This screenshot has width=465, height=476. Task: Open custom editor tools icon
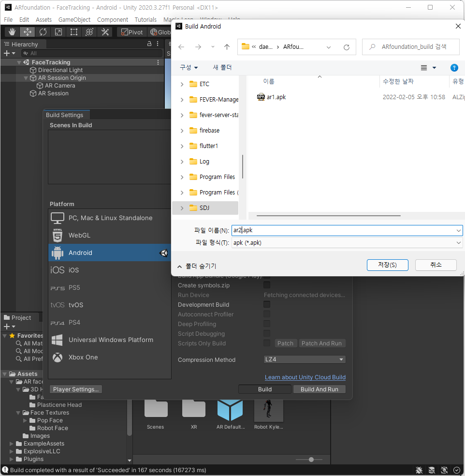105,32
